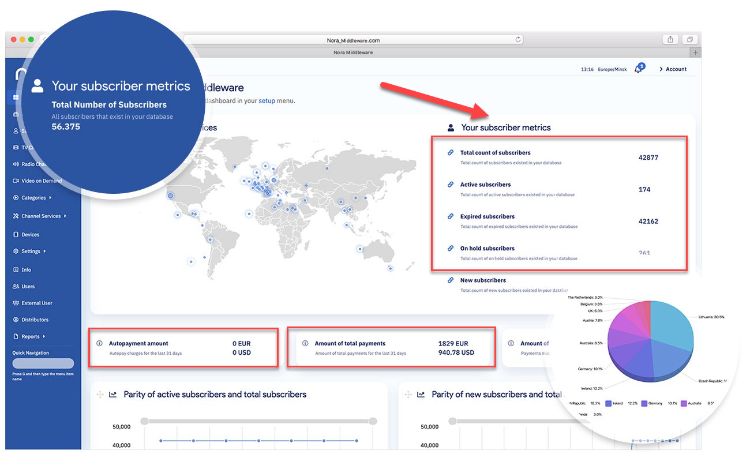Click move handle on Parity of new subscribers widget
This screenshot has width=750, height=473.
click(408, 395)
